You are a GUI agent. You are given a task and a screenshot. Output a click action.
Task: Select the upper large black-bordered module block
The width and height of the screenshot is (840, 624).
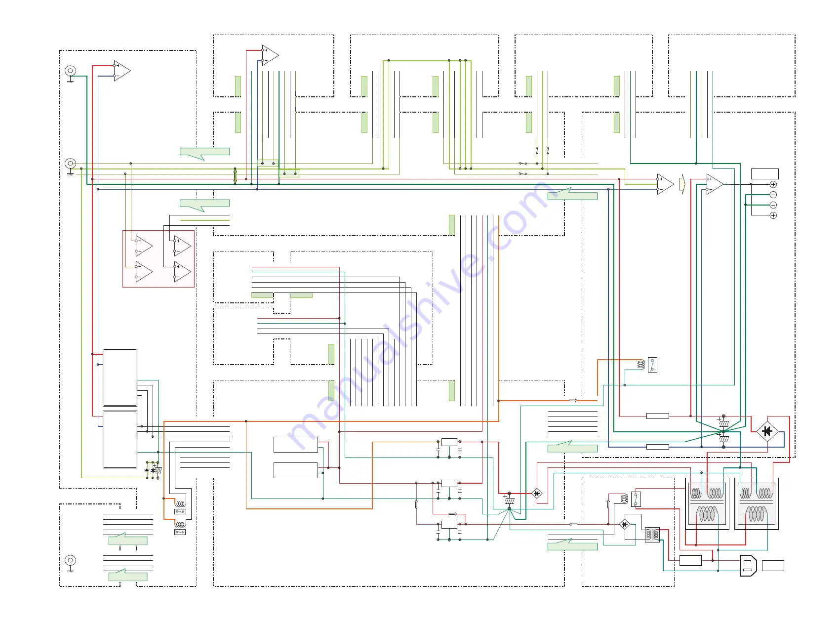[120, 377]
